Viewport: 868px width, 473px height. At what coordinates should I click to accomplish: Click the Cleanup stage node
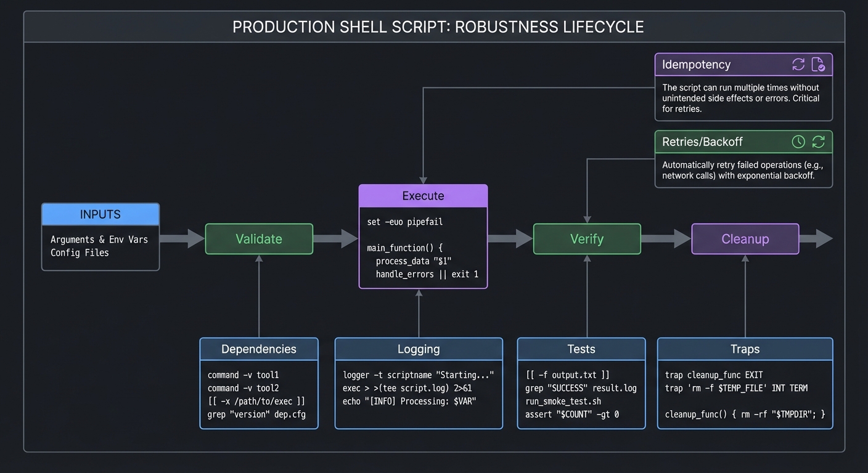[x=745, y=239]
